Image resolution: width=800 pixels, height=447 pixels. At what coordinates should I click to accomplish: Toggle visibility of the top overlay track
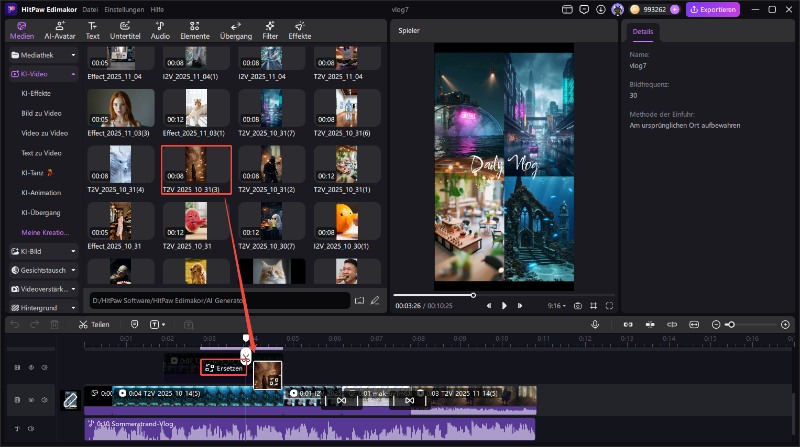(x=29, y=368)
